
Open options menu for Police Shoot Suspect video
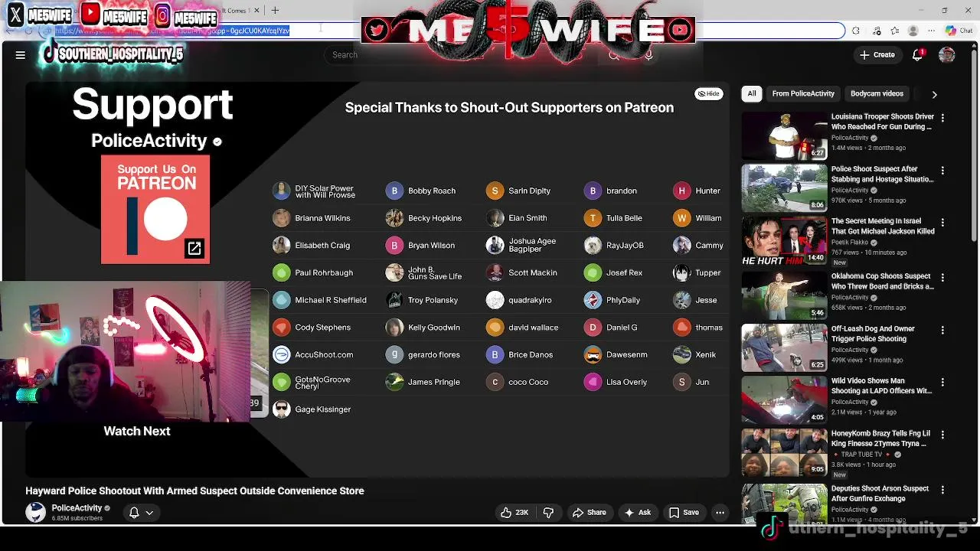point(942,170)
